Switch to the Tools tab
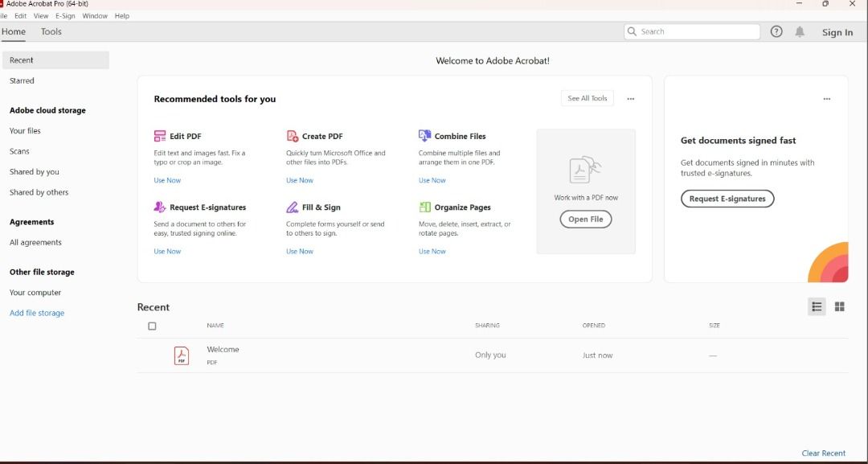Screen dimensions: 868x464 [51, 31]
